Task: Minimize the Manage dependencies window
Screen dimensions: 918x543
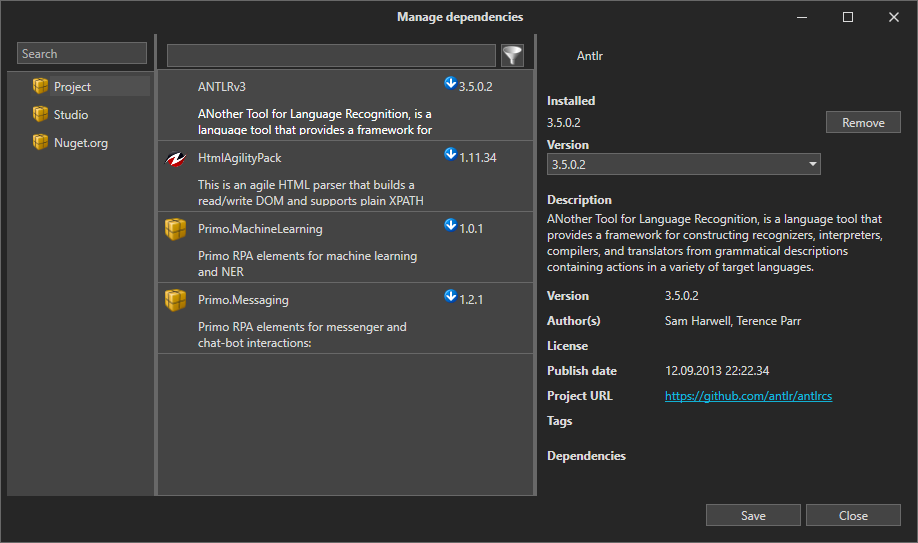Action: point(802,17)
